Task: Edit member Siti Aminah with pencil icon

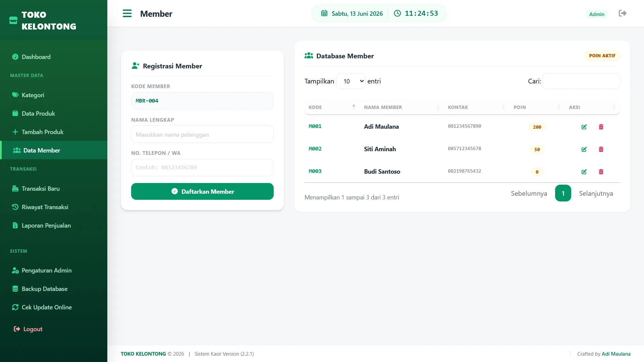Action: click(584, 149)
